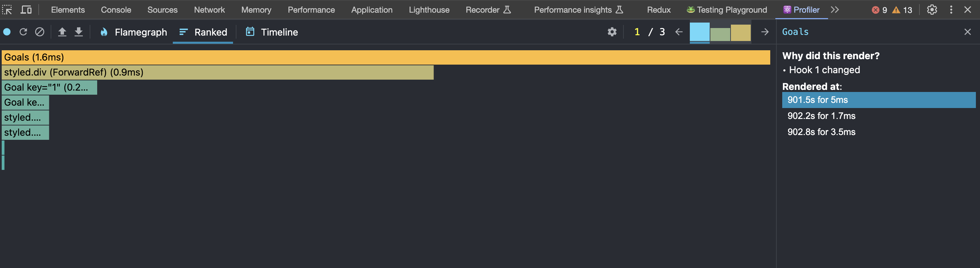Image resolution: width=980 pixels, height=268 pixels.
Task: Show more DevTools tabs chevron
Action: [835, 10]
